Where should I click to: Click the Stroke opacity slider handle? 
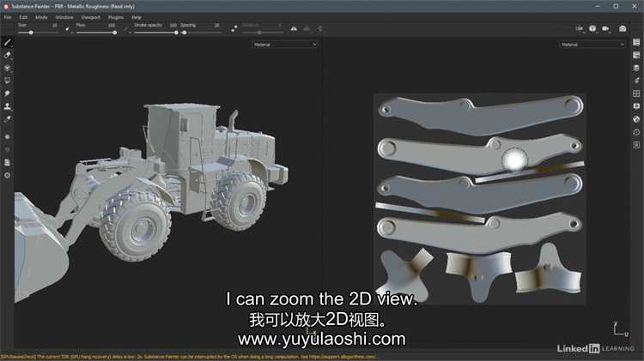(177, 33)
